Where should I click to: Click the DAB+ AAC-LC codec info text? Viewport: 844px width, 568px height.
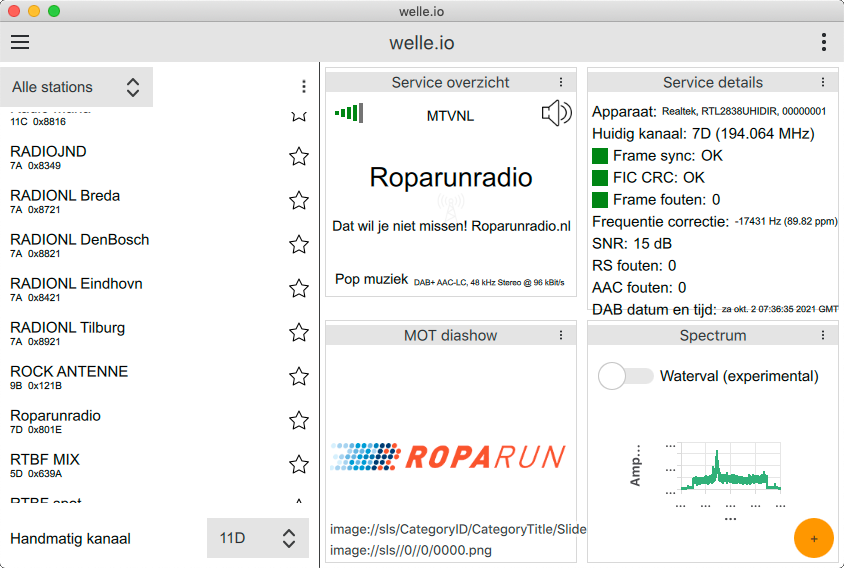(x=489, y=282)
